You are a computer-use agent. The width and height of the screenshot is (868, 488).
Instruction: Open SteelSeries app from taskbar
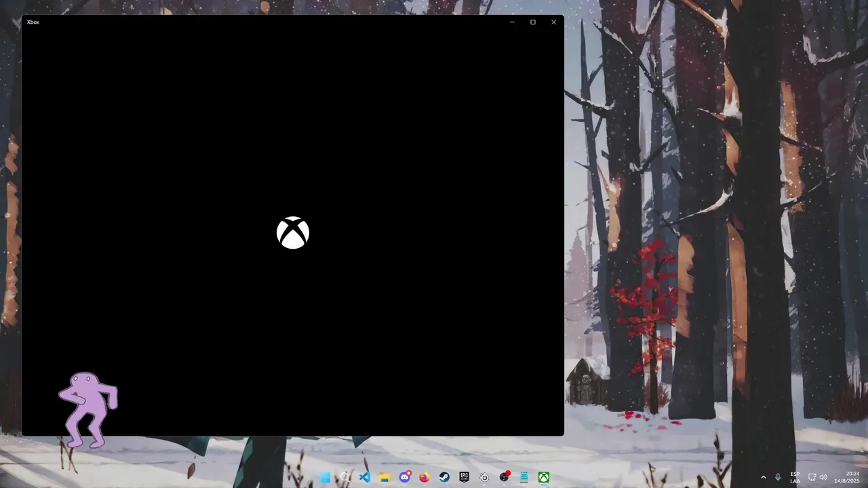pyautogui.click(x=484, y=477)
